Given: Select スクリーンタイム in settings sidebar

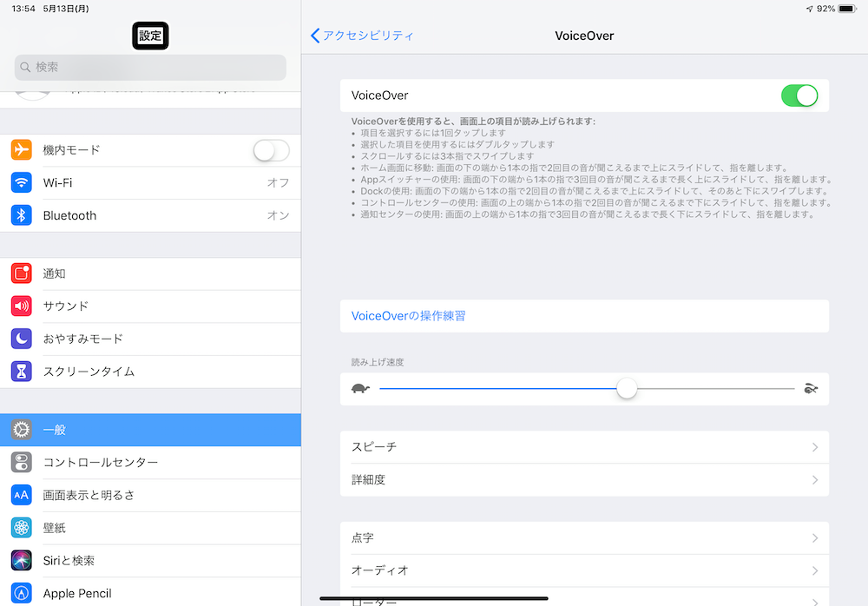Looking at the screenshot, I should 150,372.
